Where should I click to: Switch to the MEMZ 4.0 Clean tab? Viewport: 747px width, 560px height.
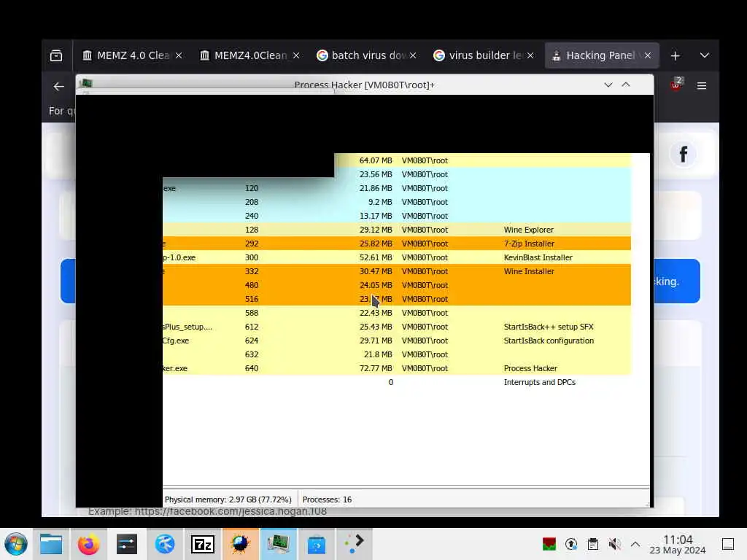[x=132, y=55]
